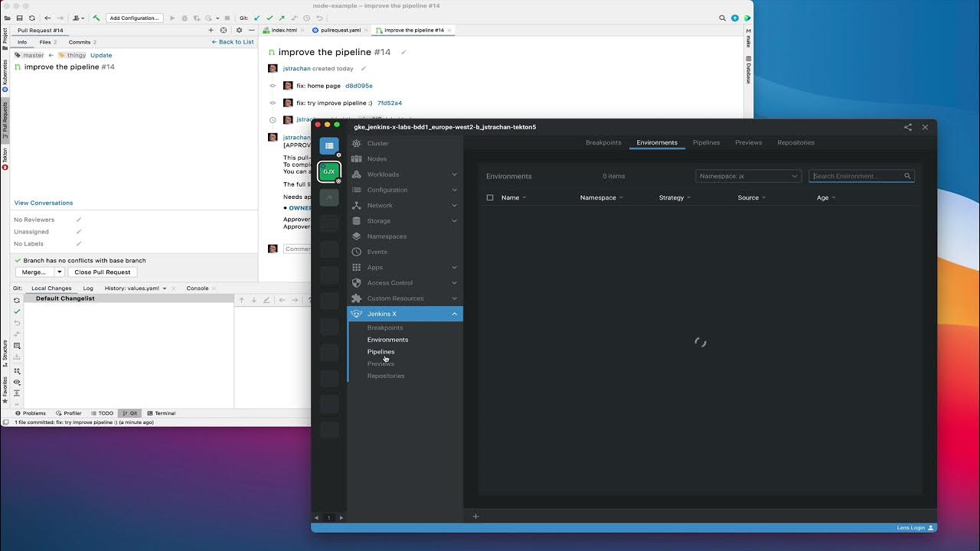Open the Namespace: jx dropdown
The image size is (980, 551).
(748, 176)
